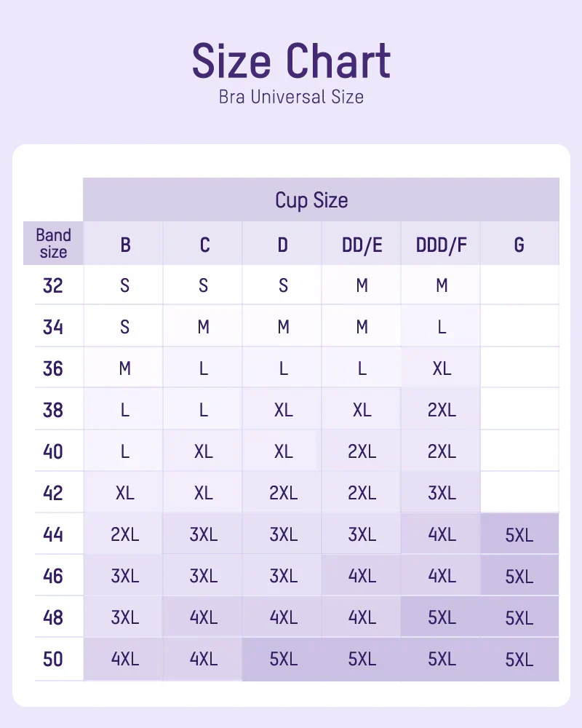Viewport: 582px width, 728px height.
Task: Click the band size 32 row label
Action: click(x=53, y=285)
